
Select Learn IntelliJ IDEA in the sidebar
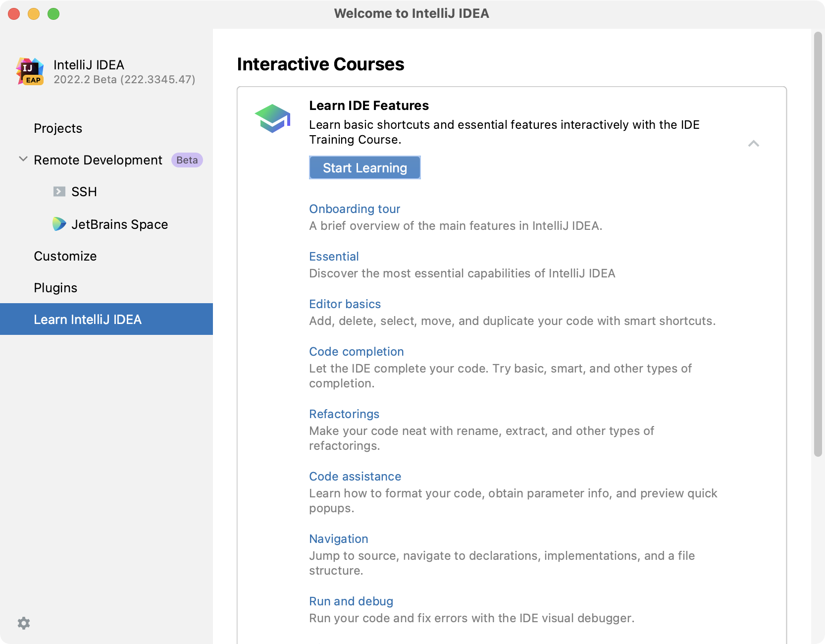click(x=106, y=319)
